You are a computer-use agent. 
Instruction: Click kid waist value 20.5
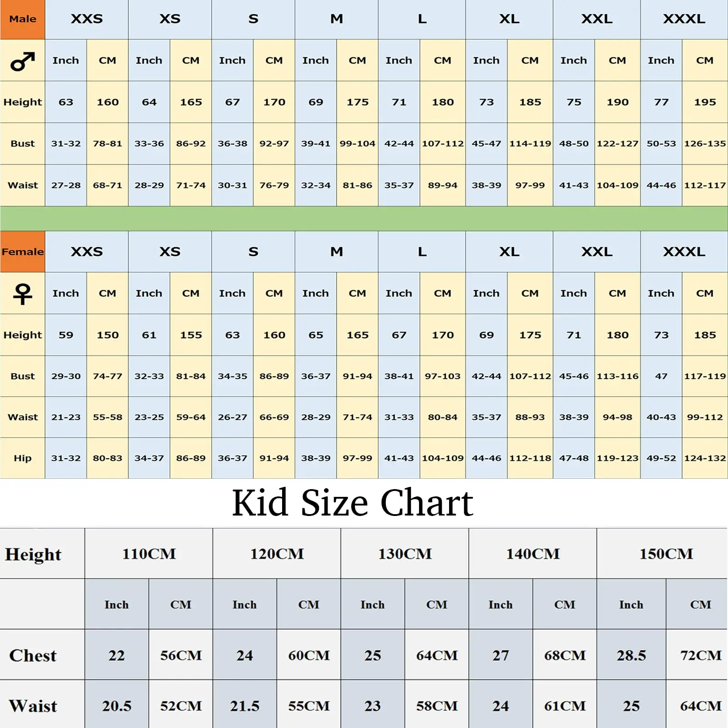pyautogui.click(x=116, y=706)
